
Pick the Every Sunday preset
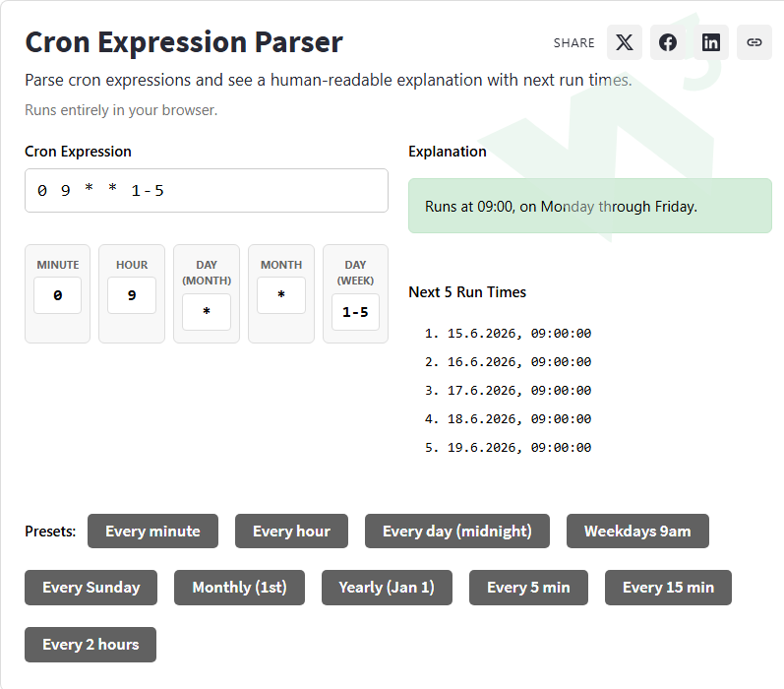(x=91, y=588)
